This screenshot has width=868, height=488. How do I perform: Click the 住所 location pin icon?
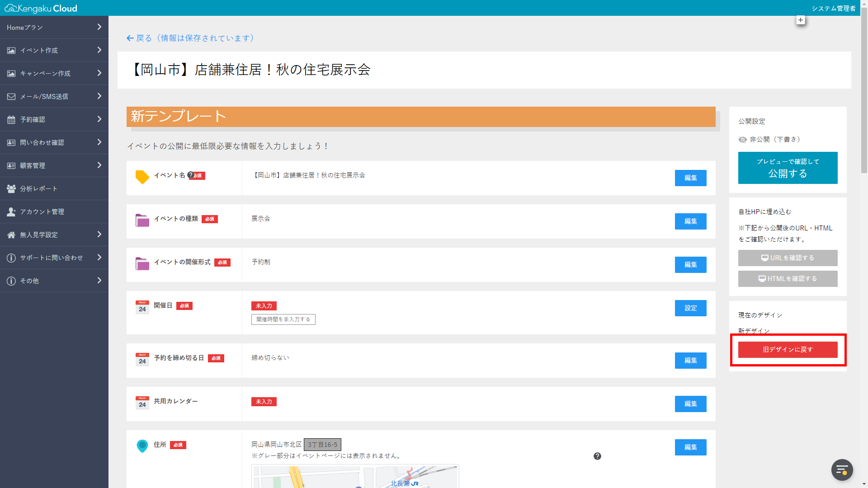[142, 446]
